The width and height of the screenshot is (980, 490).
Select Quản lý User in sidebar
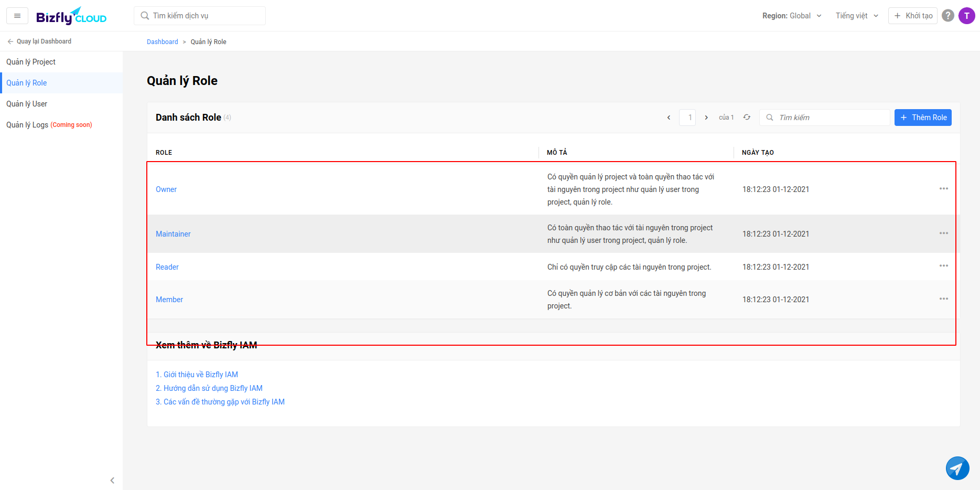[x=27, y=104]
